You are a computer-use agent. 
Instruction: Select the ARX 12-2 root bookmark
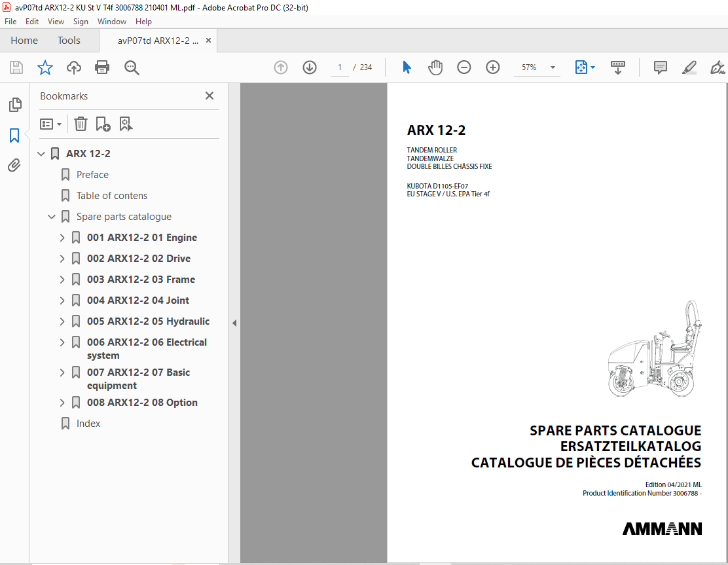point(88,154)
